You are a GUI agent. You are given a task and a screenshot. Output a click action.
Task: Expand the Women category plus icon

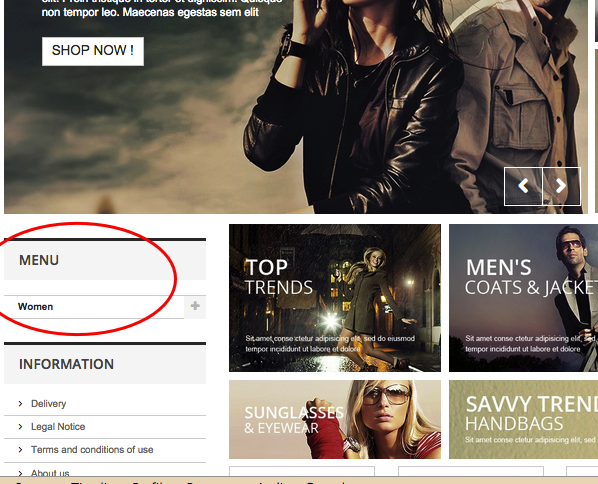click(195, 306)
